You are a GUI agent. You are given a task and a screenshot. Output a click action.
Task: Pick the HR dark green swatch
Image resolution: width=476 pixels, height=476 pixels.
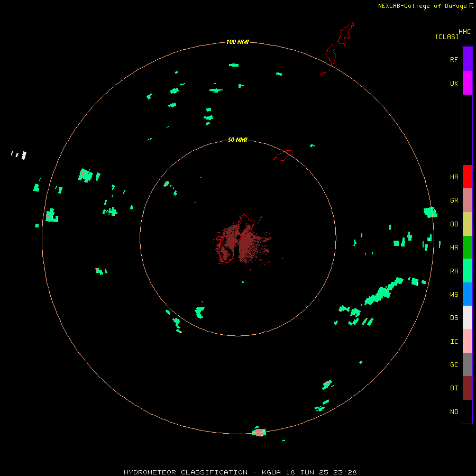point(467,247)
